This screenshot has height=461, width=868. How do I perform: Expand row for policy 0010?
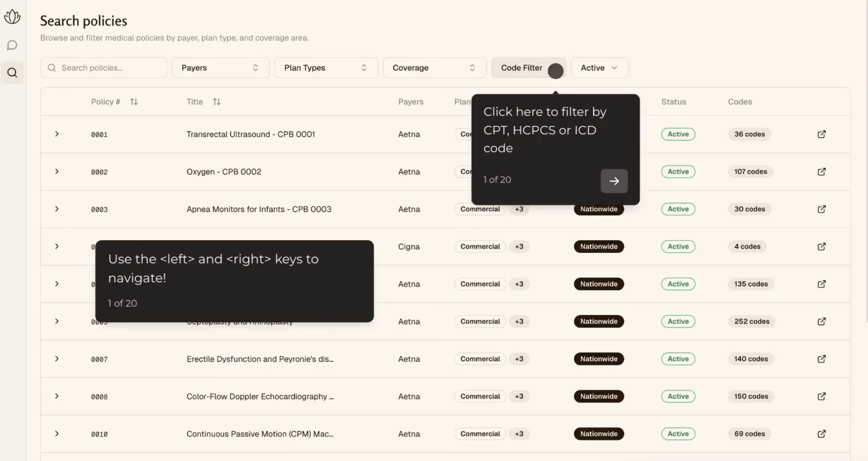(57, 434)
